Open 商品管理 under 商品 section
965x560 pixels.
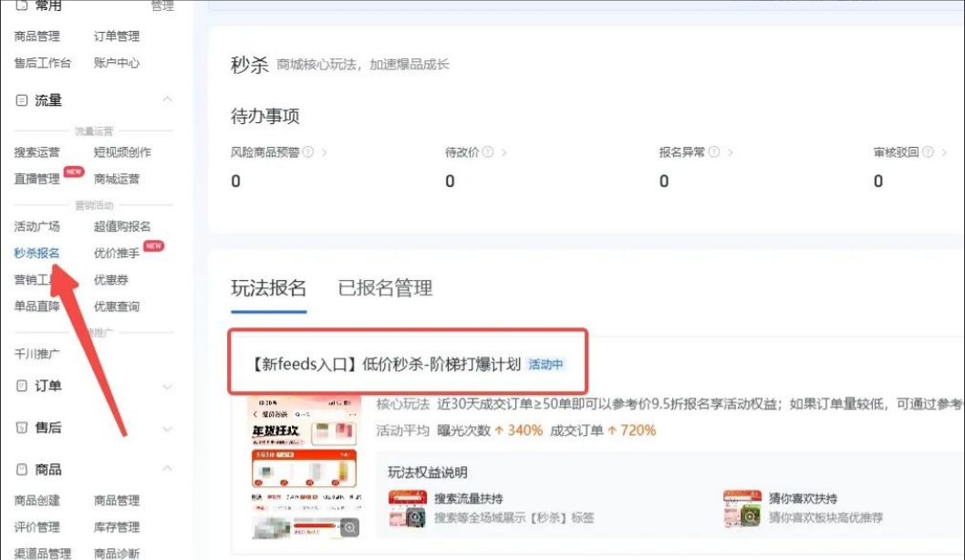117,501
